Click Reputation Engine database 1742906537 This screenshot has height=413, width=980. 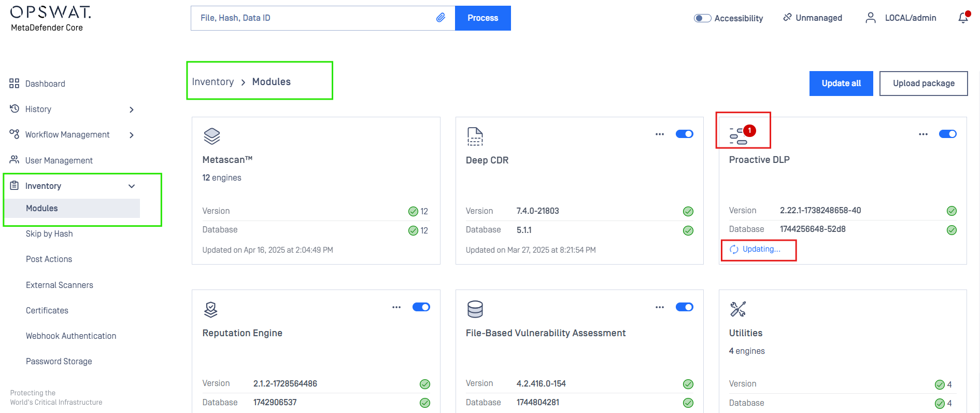tap(275, 402)
